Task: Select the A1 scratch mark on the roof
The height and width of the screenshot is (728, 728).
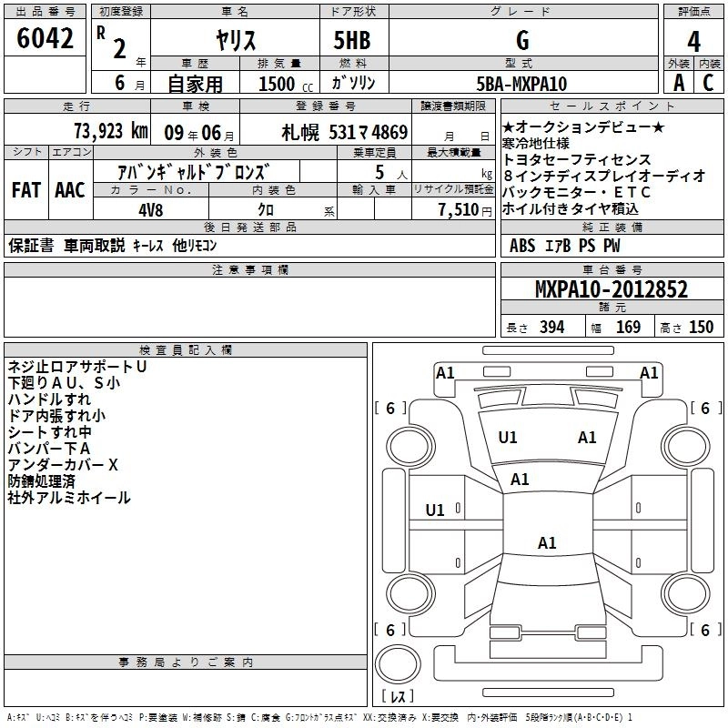Action: coord(546,543)
